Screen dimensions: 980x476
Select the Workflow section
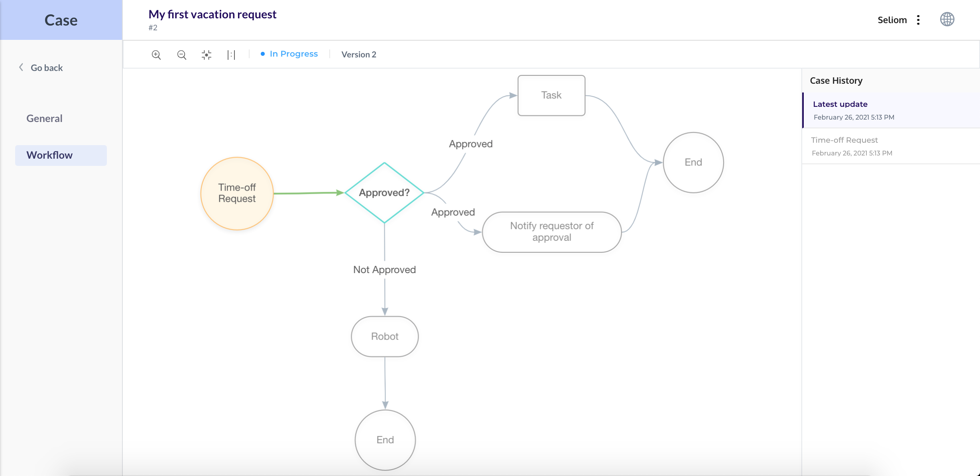pos(61,155)
